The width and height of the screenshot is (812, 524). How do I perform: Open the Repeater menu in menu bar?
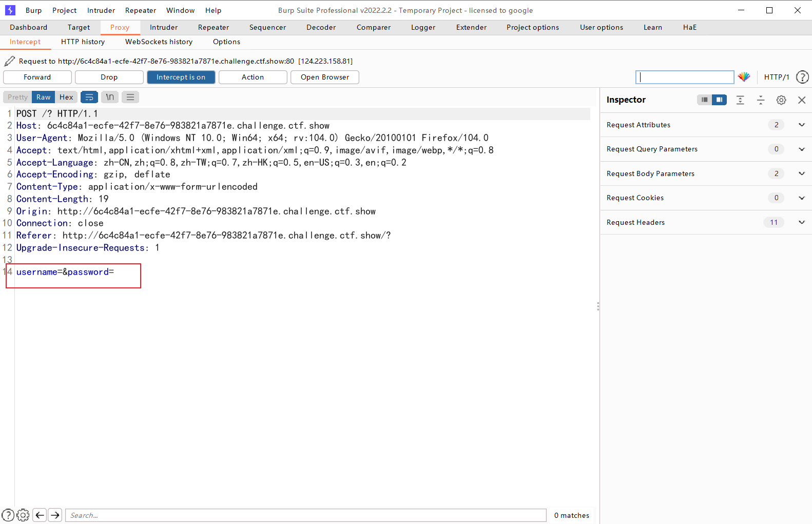point(141,10)
